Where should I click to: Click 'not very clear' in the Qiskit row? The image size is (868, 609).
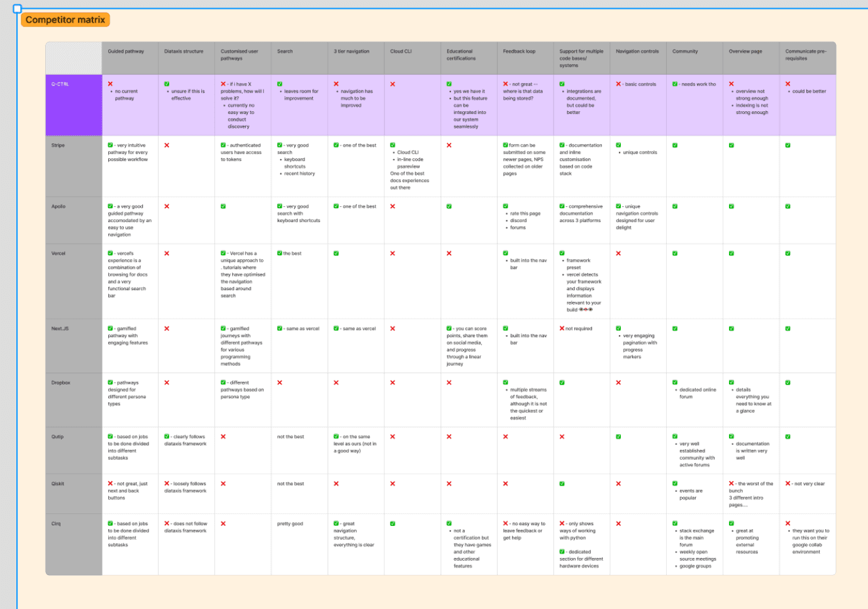(x=810, y=484)
